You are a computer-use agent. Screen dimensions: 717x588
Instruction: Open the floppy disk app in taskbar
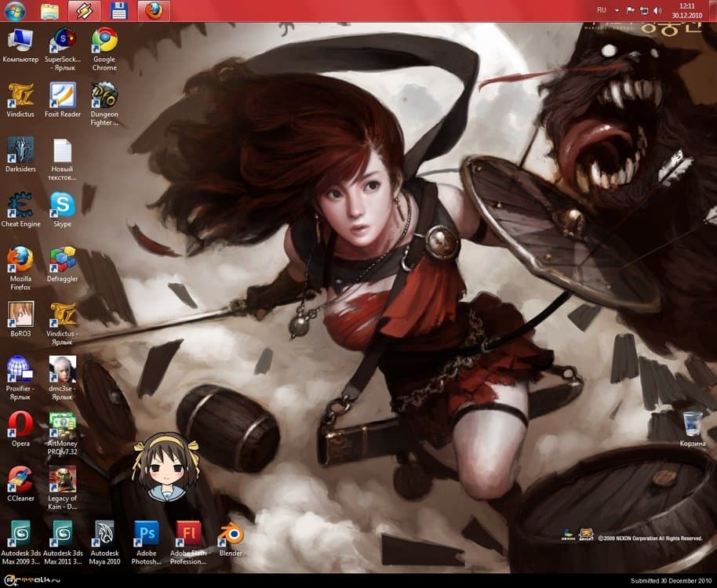click(119, 11)
